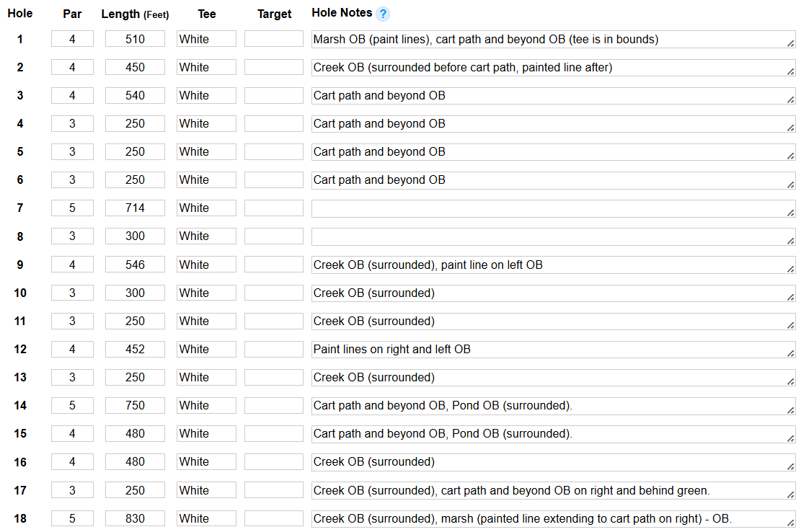801x532 pixels.
Task: Click the hole 2 notes about Creek OB
Action: (553, 68)
